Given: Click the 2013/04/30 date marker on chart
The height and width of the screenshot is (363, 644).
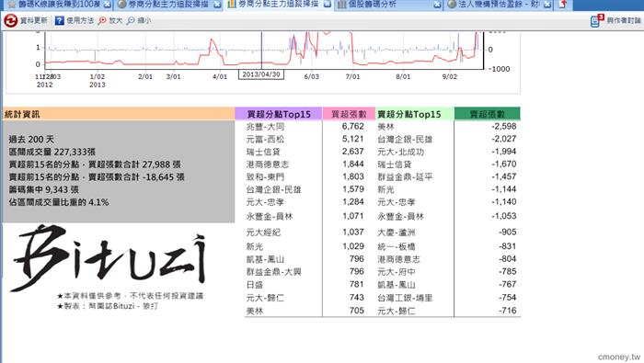Looking at the screenshot, I should [261, 74].
